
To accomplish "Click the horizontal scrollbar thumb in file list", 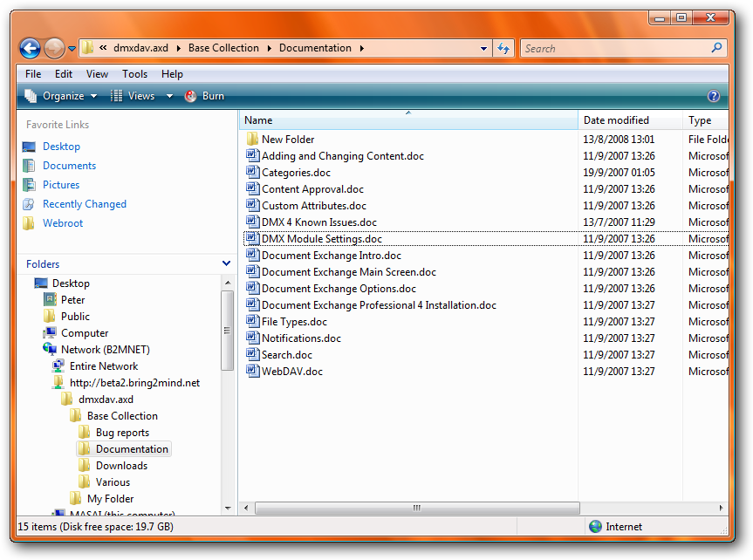I will click(417, 509).
